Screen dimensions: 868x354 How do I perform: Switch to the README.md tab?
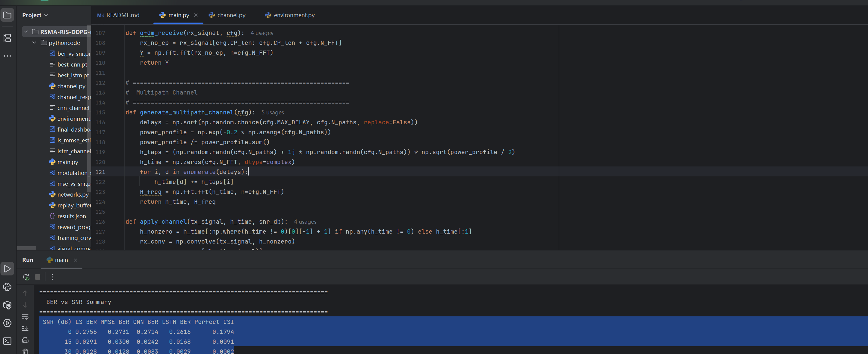(118, 15)
